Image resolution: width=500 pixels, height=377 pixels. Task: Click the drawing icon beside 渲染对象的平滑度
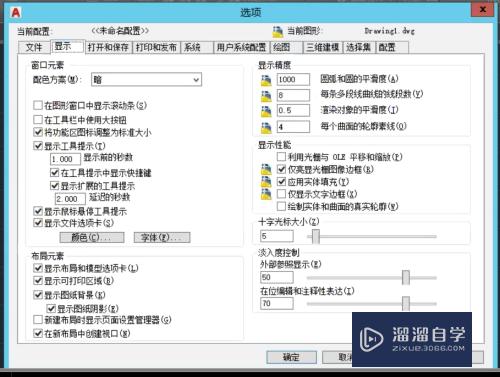point(266,111)
